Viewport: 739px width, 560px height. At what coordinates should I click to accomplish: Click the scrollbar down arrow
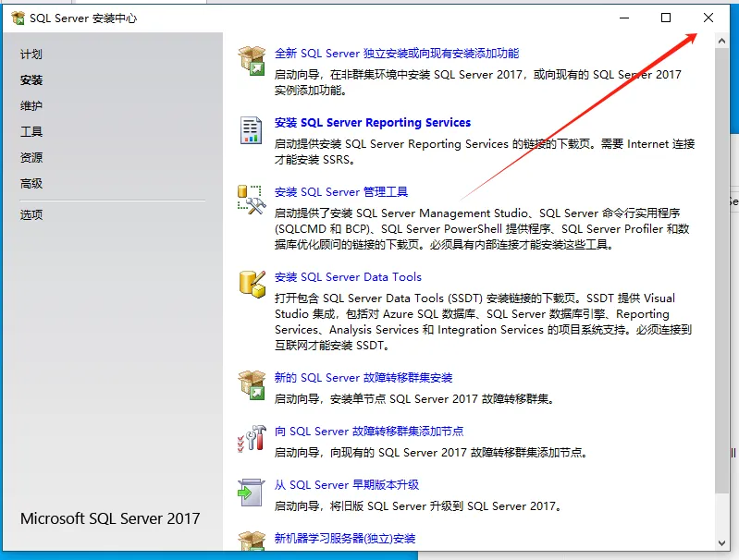[721, 542]
